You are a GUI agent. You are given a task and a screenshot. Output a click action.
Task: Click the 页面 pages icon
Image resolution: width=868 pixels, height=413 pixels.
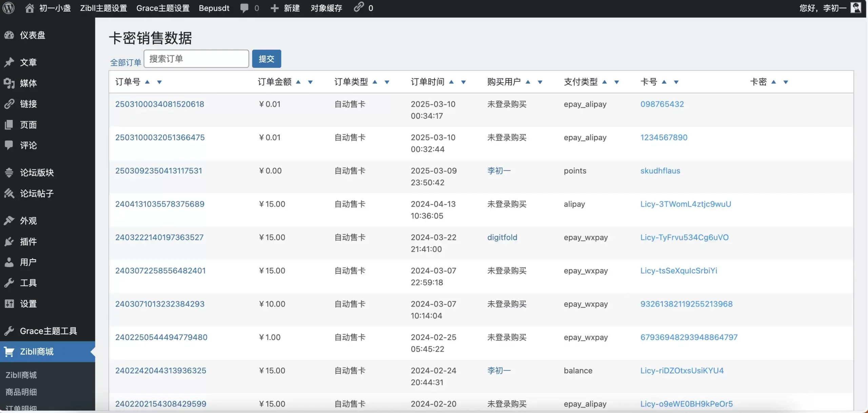click(9, 125)
